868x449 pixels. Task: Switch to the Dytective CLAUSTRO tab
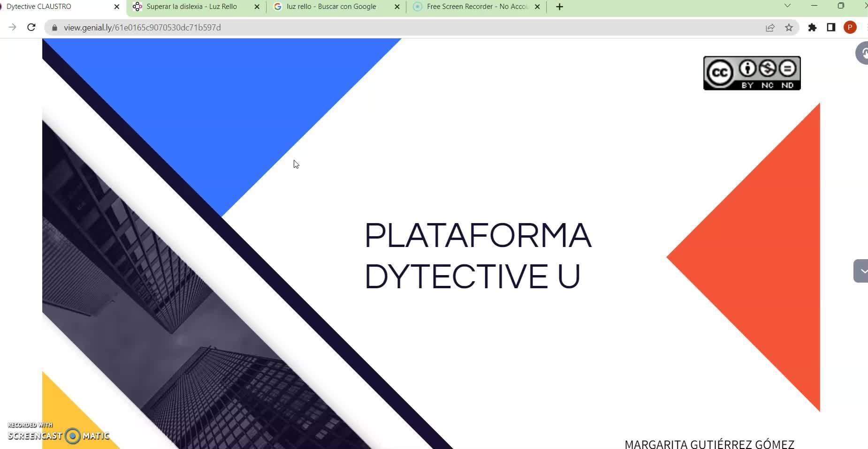[x=61, y=7]
